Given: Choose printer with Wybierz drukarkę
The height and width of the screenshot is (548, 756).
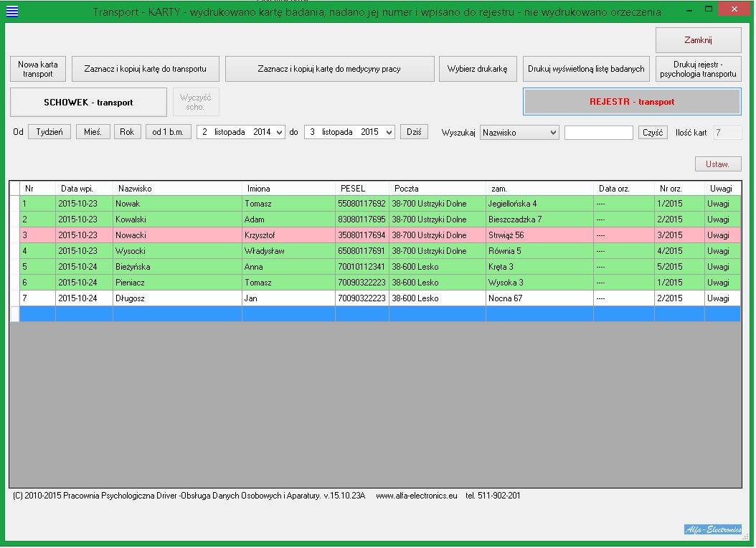Looking at the screenshot, I should coord(477,69).
